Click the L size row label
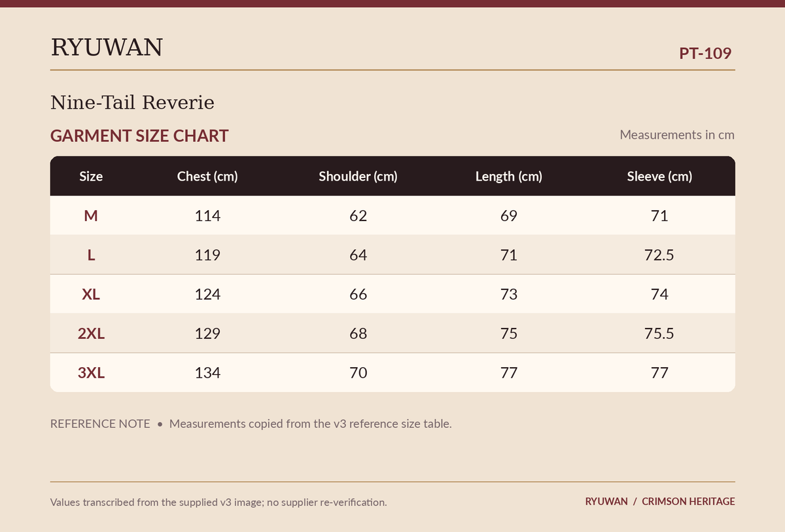 click(x=91, y=255)
